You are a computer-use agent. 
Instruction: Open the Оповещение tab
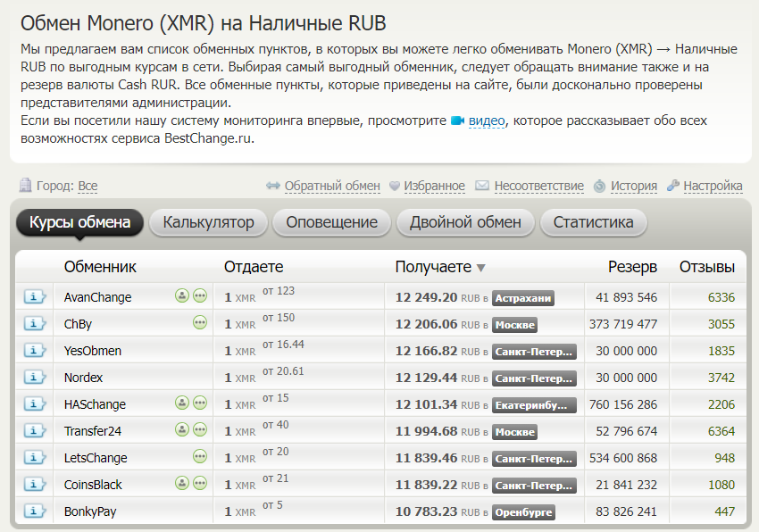(331, 222)
